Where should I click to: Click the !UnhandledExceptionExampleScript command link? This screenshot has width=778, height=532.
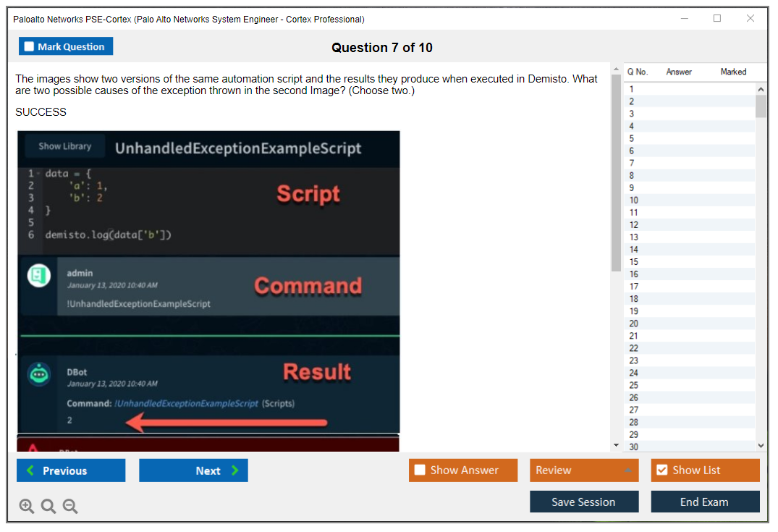[187, 403]
